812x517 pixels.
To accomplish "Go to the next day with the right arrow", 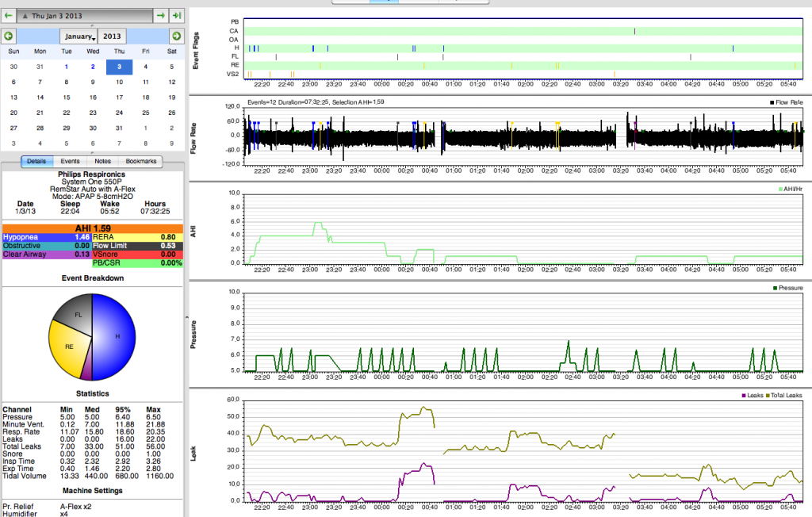I will pyautogui.click(x=161, y=16).
